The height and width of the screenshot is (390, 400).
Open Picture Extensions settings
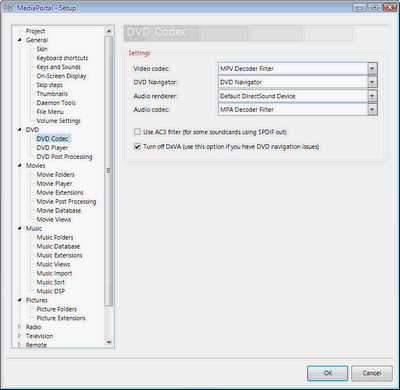click(61, 318)
